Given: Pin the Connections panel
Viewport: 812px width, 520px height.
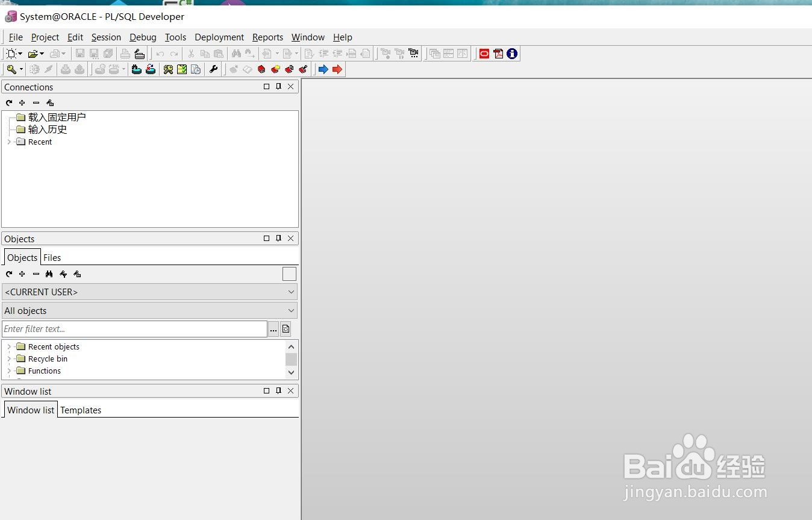Looking at the screenshot, I should pyautogui.click(x=278, y=87).
